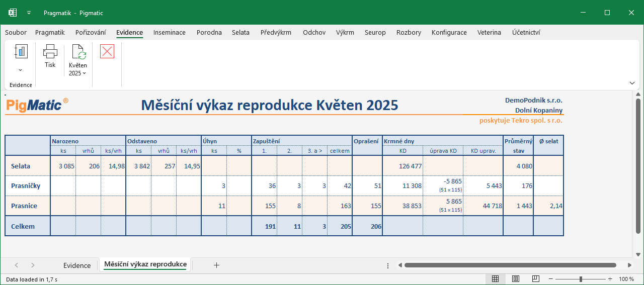
Task: Click the 3 085 born piglets cell
Action: click(63, 166)
